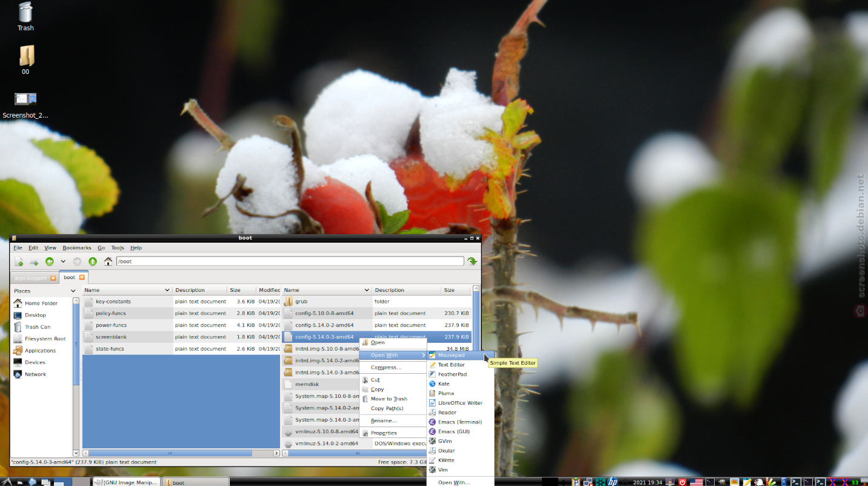Click Open in the context menu
Viewport: 868px width, 486px height.
pos(393,343)
